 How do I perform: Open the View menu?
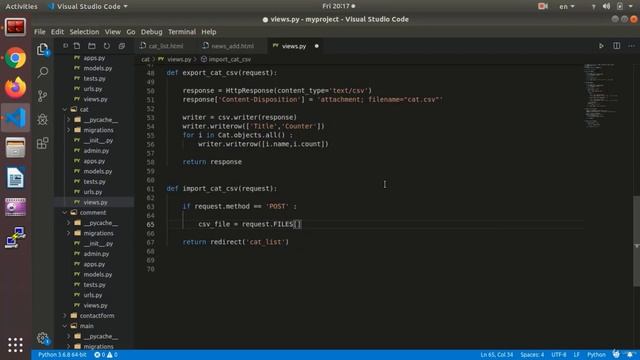pyautogui.click(x=112, y=32)
